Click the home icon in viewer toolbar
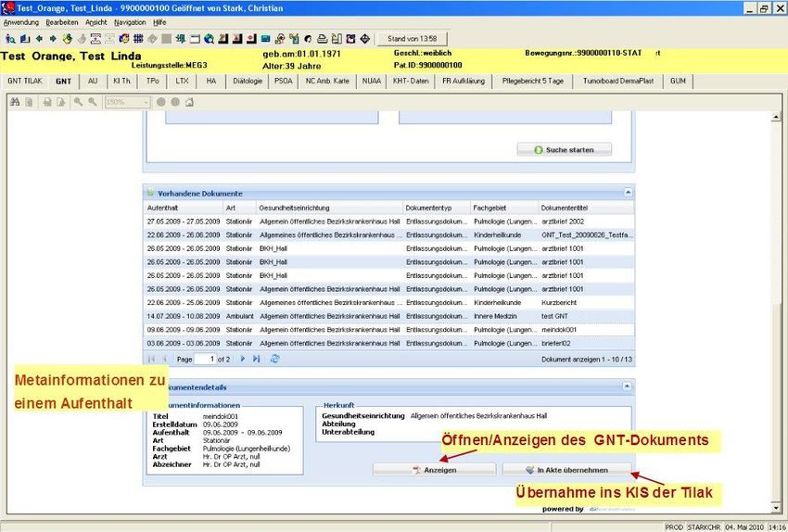The width and height of the screenshot is (788, 532). point(189,102)
